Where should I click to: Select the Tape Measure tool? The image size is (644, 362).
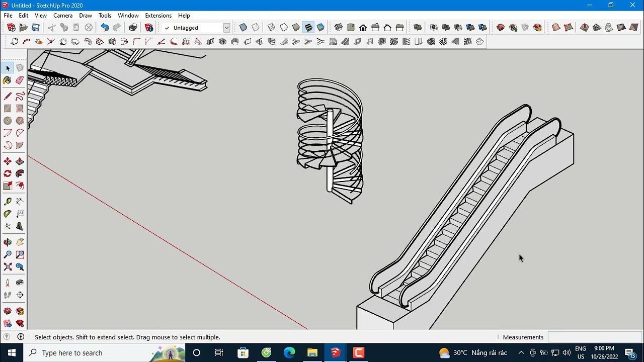tap(8, 202)
